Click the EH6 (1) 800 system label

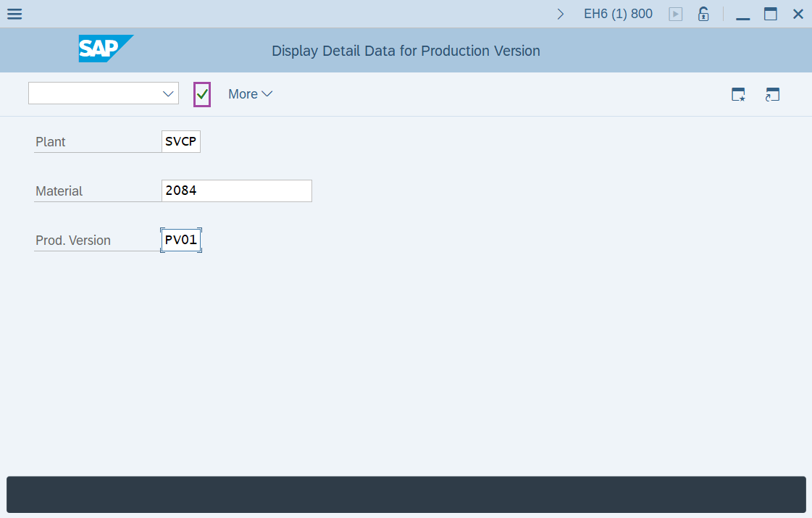pos(618,14)
